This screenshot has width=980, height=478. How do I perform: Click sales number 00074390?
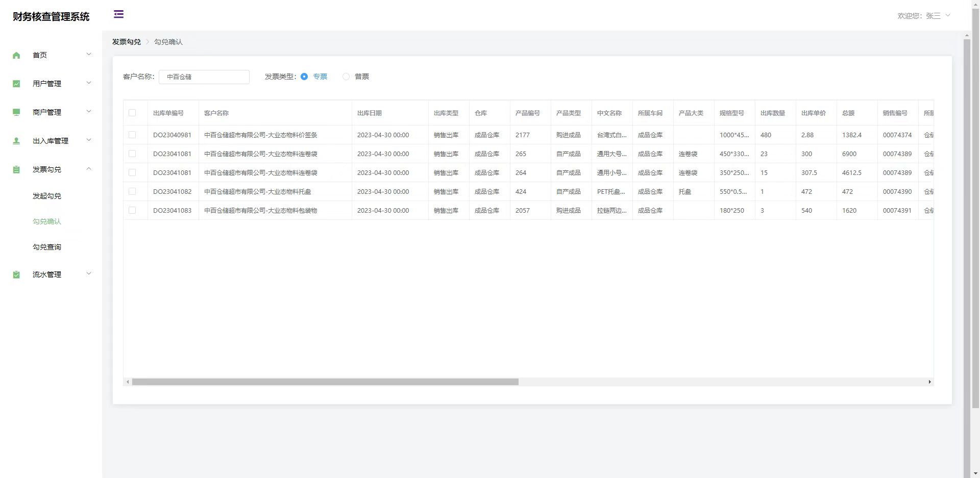tap(897, 191)
